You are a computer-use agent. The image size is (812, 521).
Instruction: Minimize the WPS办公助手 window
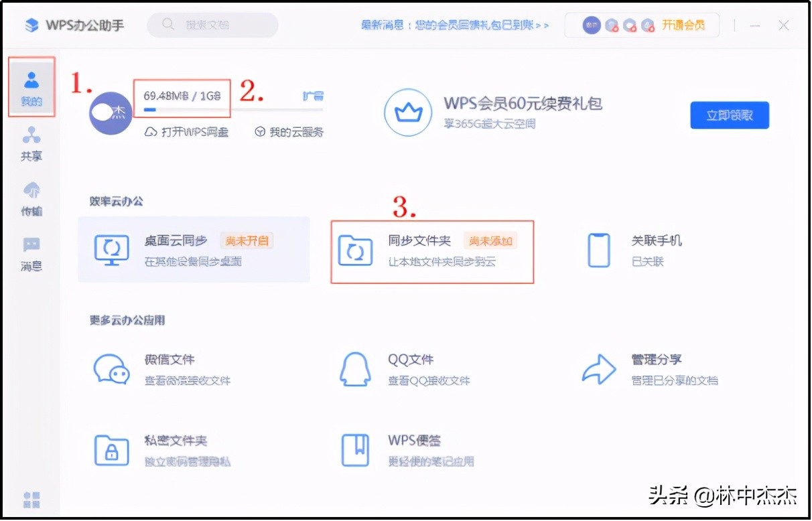(x=755, y=25)
